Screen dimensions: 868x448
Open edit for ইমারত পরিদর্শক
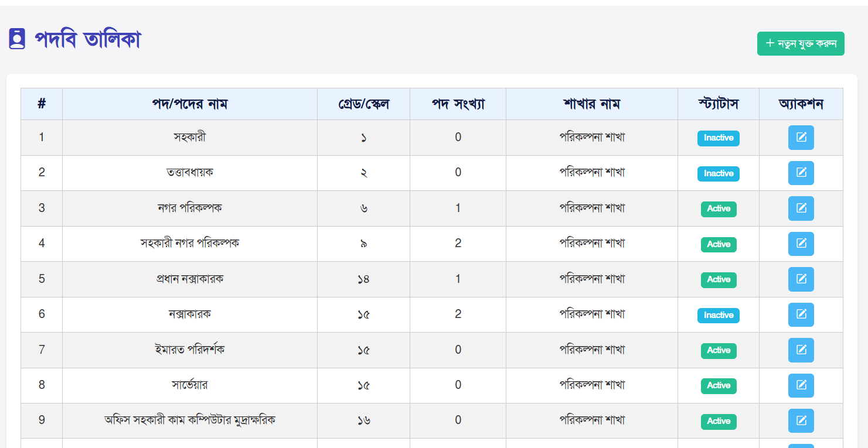[801, 350]
